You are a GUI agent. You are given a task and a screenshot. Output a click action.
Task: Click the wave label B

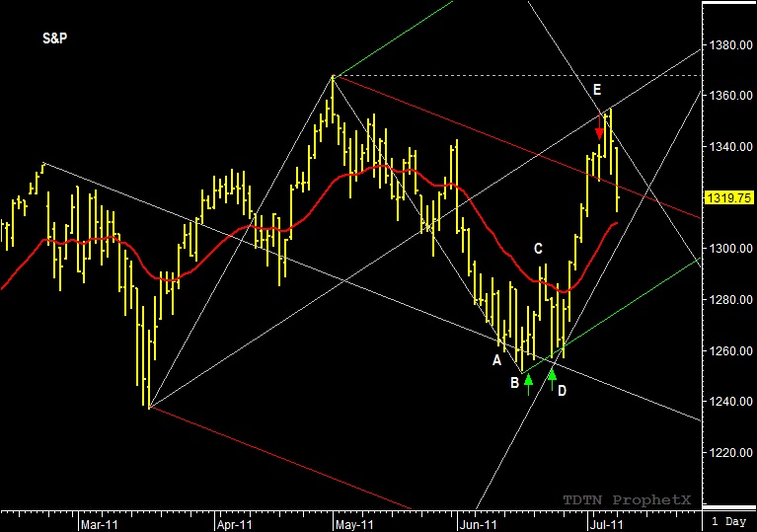[x=514, y=383]
